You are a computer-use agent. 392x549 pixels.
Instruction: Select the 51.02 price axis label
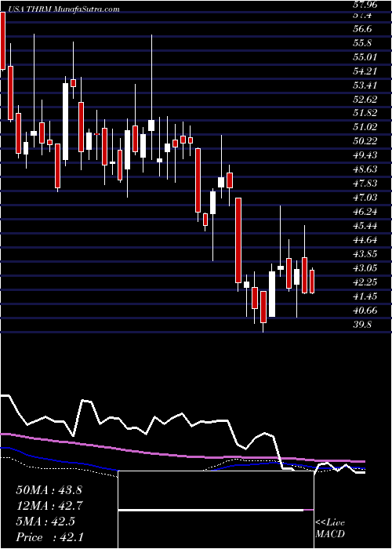tap(366, 127)
